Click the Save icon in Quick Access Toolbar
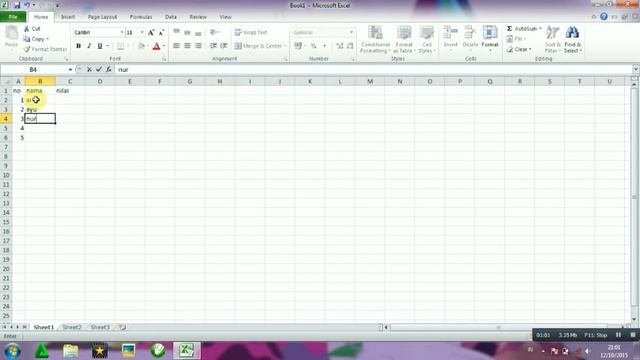The height and width of the screenshot is (360, 640). click(x=17, y=5)
